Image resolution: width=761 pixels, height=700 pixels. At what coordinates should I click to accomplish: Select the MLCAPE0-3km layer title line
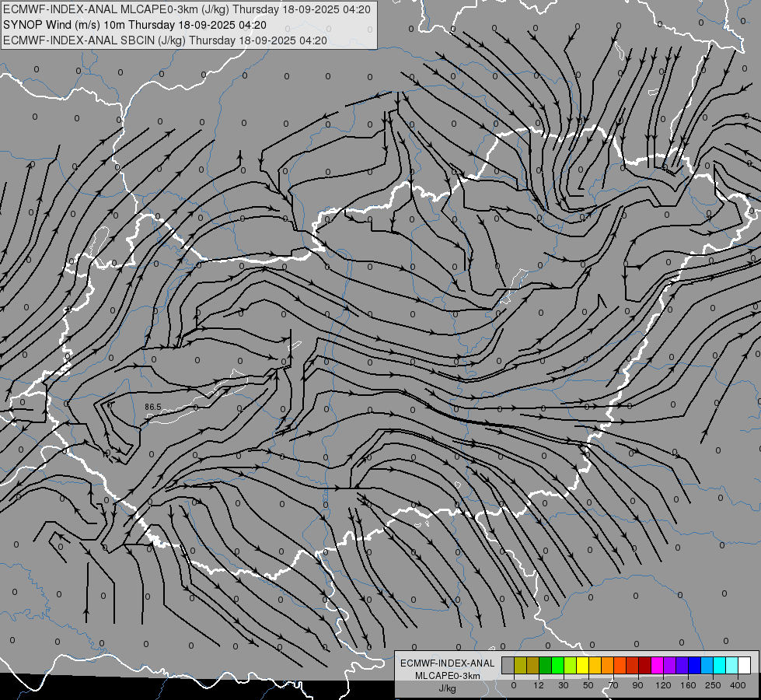(187, 9)
